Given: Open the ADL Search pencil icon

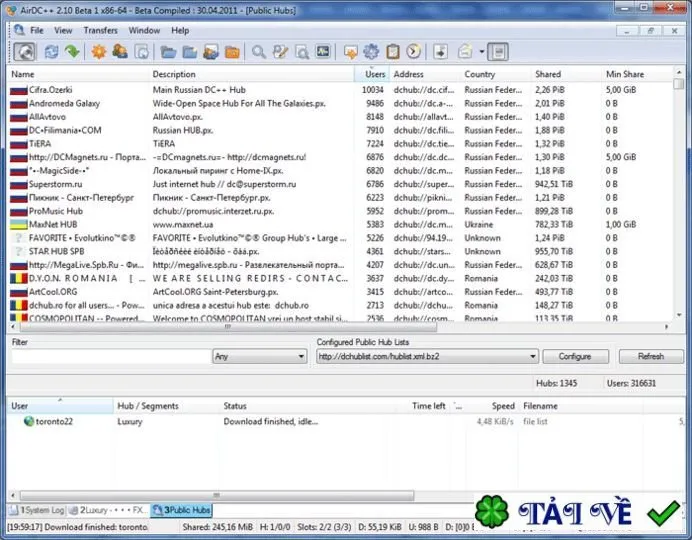Looking at the screenshot, I should click(x=280, y=52).
